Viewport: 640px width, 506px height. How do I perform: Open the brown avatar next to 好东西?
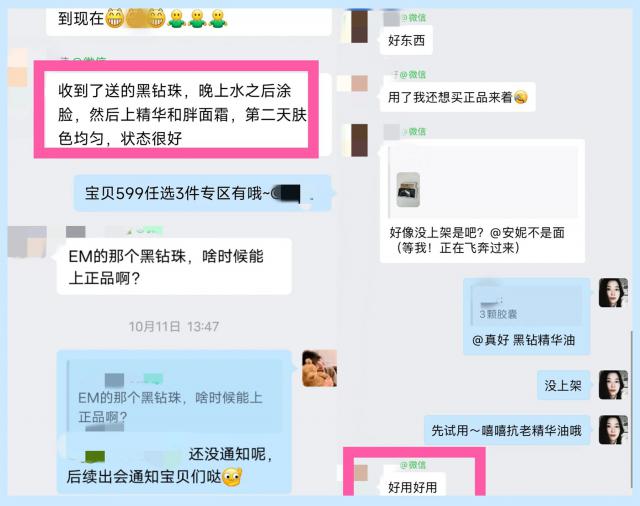(359, 27)
